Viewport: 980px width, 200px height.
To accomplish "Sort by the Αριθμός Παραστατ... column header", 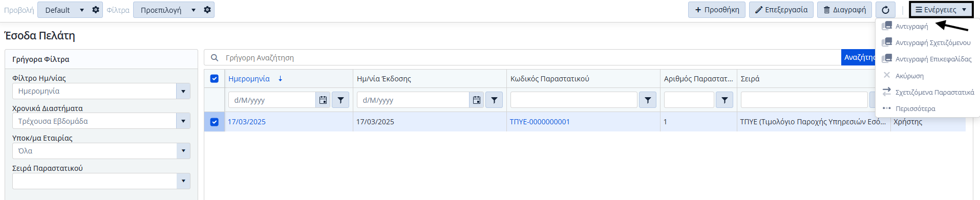I will [x=698, y=79].
